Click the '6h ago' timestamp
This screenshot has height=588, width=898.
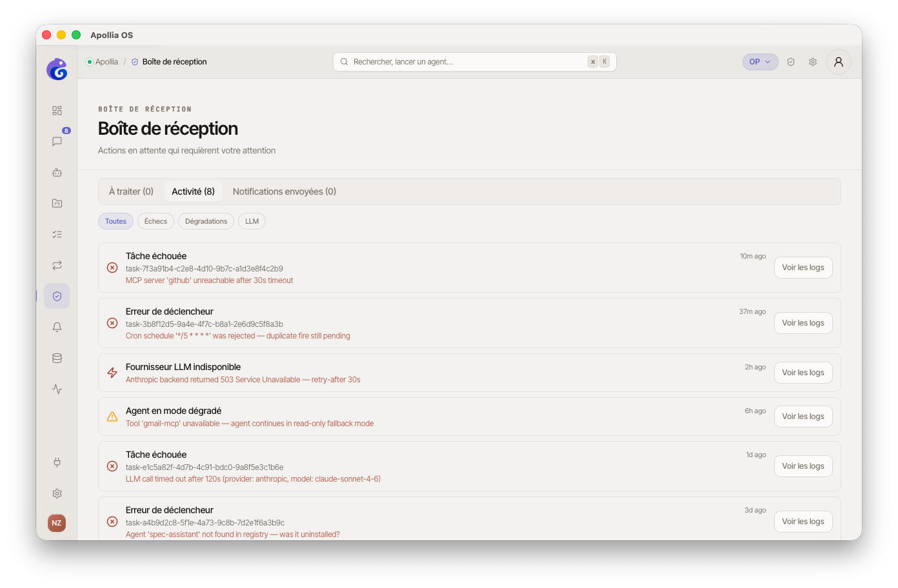(x=755, y=411)
